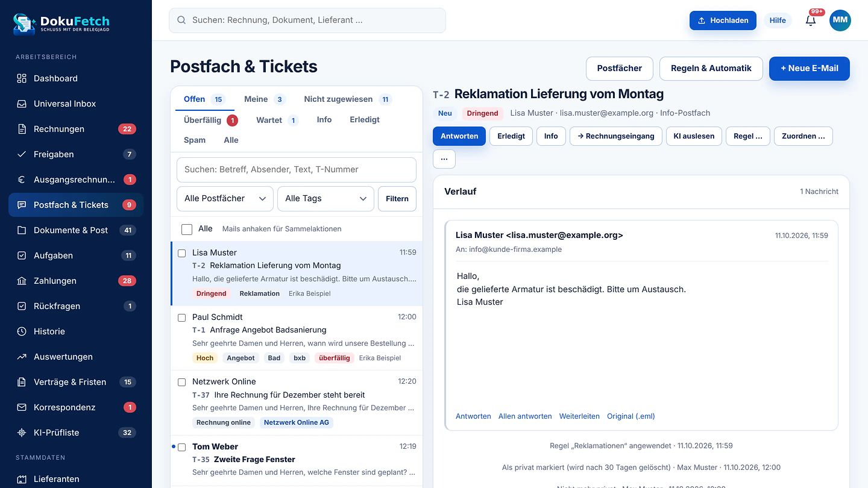868x488 pixels.
Task: Switch to the 'Meine' tab
Action: (264, 99)
